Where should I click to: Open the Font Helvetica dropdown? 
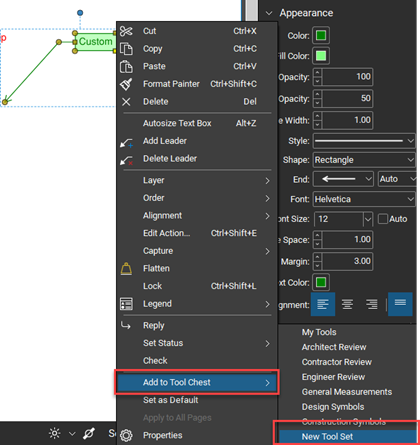tap(364, 199)
